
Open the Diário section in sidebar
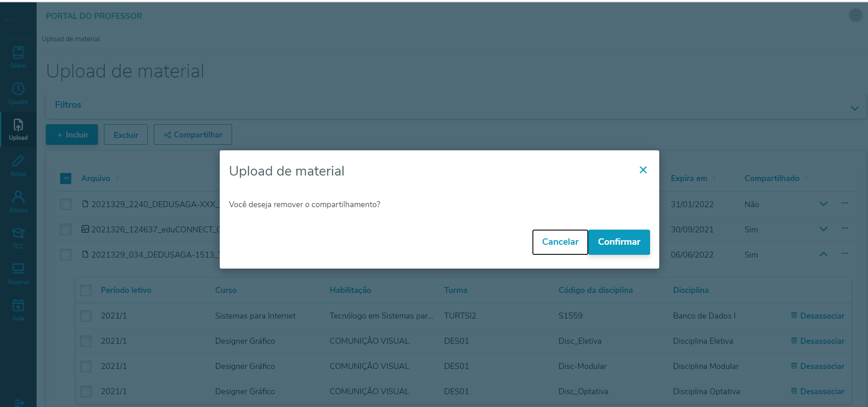pyautogui.click(x=18, y=57)
